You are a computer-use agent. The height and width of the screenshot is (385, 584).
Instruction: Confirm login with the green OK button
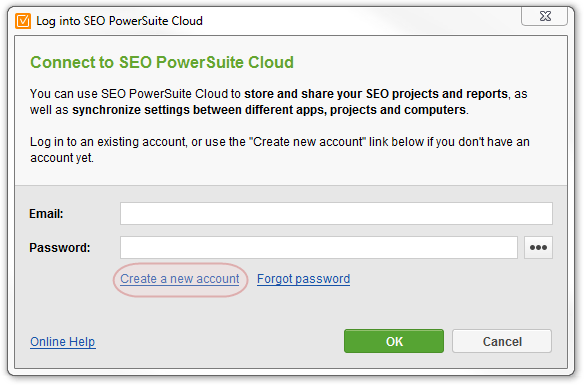[x=394, y=341]
